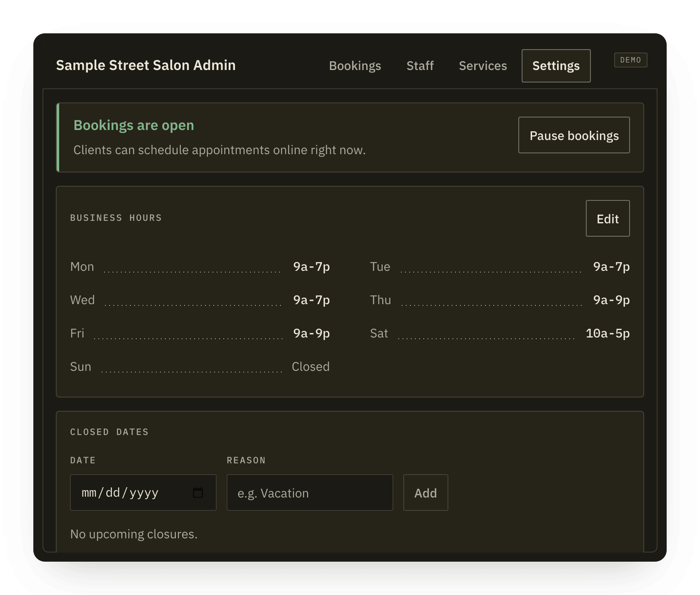Click the Sample Street Salon Admin title

click(x=146, y=65)
